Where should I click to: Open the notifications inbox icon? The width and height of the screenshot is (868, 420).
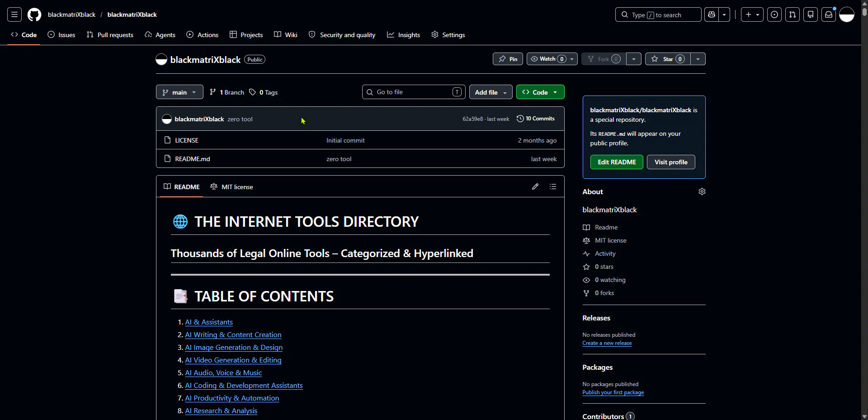point(829,14)
